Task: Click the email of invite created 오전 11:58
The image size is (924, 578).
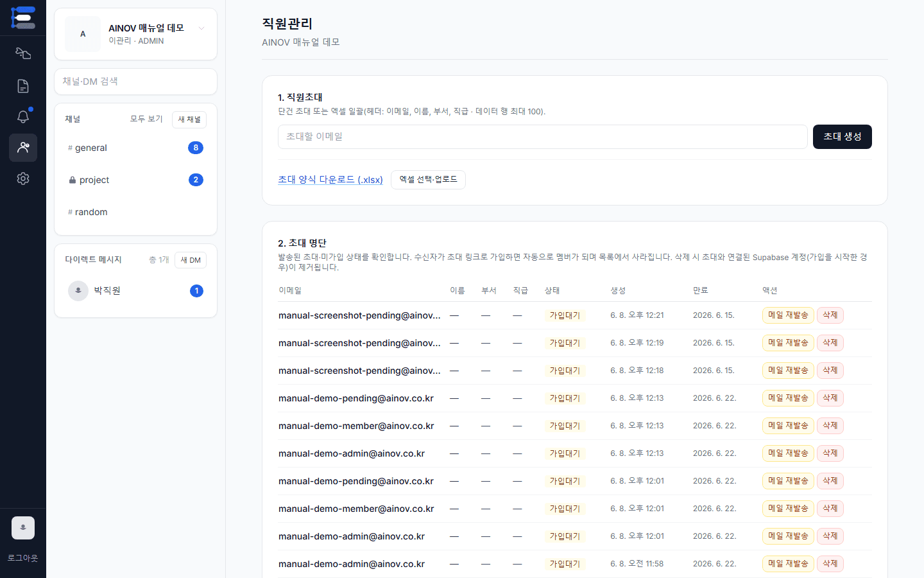Action: click(352, 564)
